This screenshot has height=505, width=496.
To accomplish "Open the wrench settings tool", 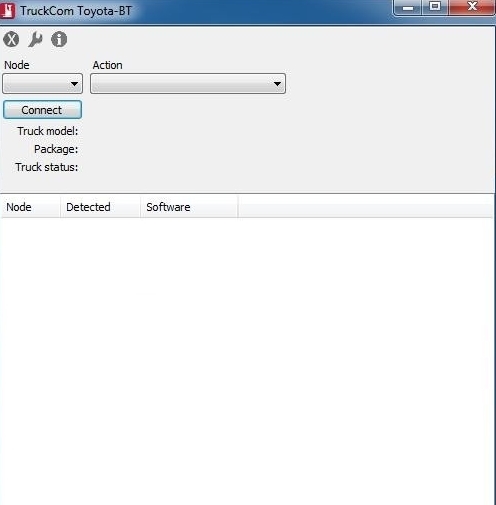I will click(x=35, y=40).
